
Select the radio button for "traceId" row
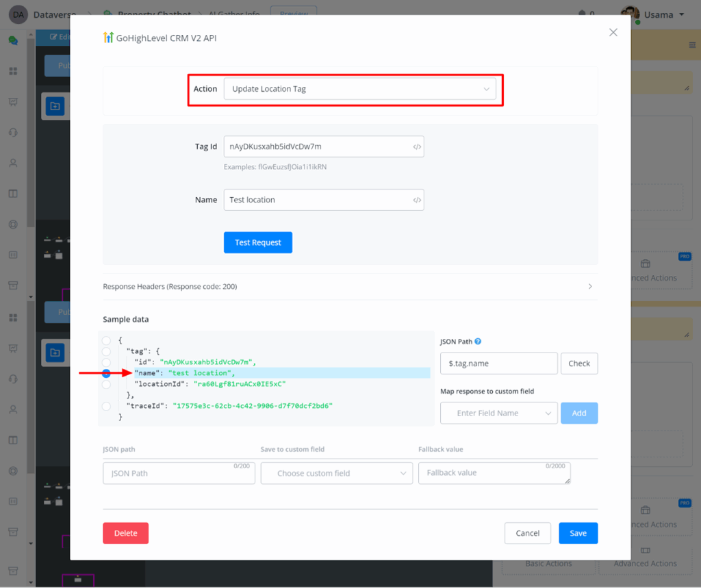tap(106, 407)
